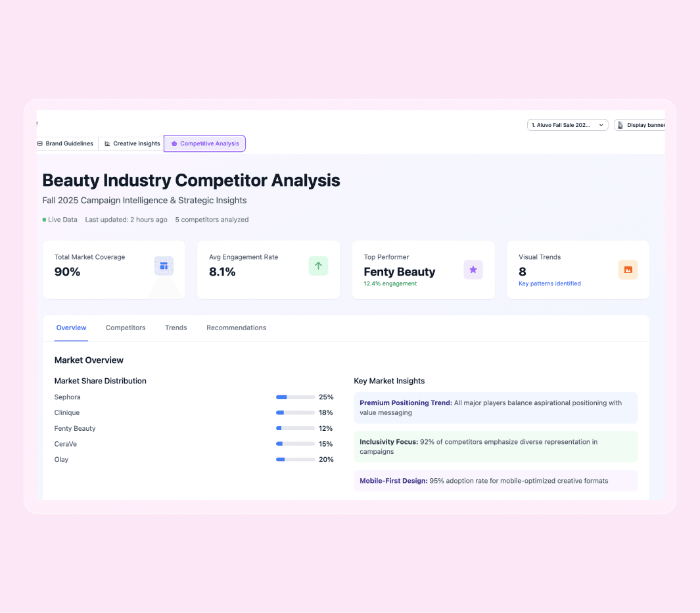Viewport: 700px width, 613px height.
Task: Click the CeraVe 15% percentage value
Action: (326, 444)
